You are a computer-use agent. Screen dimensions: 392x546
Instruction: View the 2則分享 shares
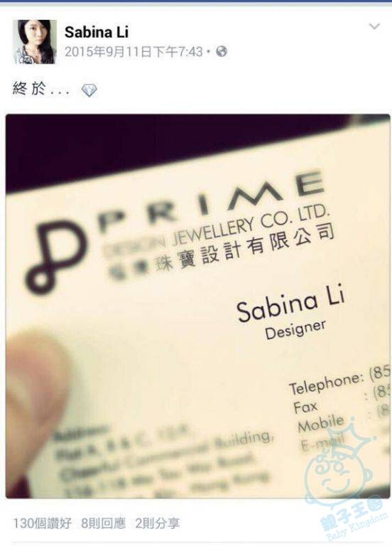[158, 523]
